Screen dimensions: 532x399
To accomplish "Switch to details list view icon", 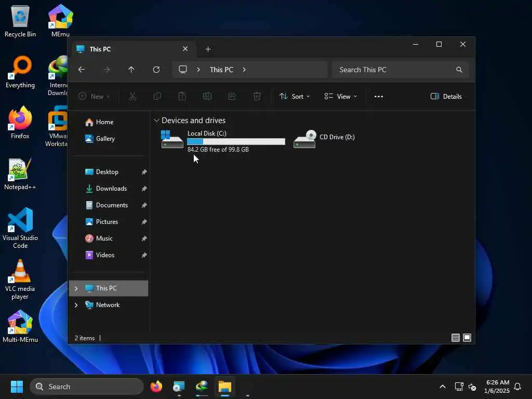I will (455, 338).
